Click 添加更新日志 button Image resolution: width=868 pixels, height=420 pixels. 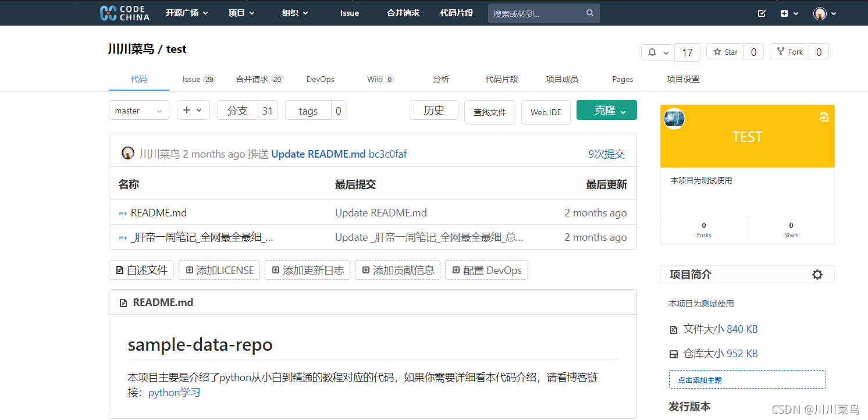pyautogui.click(x=308, y=270)
